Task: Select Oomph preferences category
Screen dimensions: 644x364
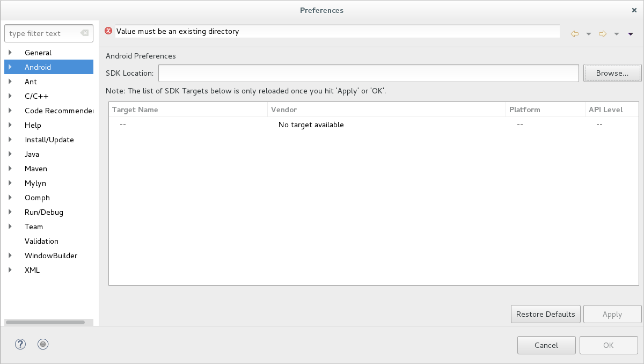Action: 37,198
